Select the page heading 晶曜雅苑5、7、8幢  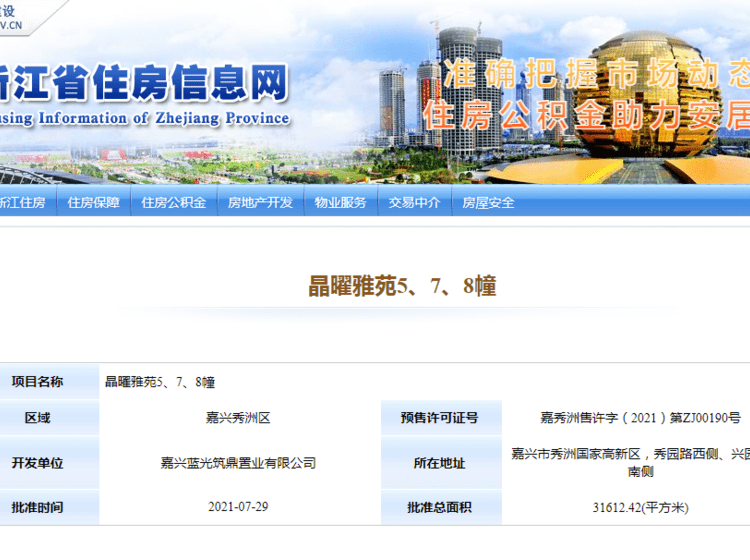coord(401,287)
